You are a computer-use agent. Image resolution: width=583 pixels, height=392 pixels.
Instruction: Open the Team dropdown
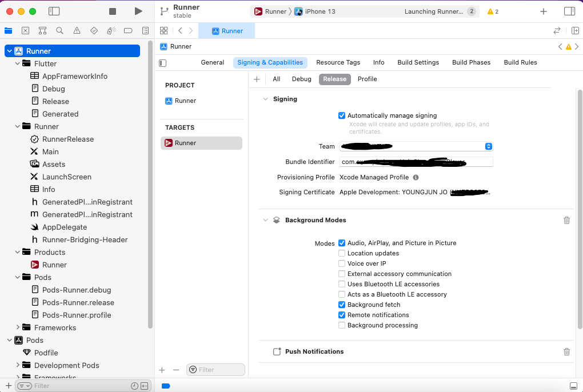click(x=416, y=146)
